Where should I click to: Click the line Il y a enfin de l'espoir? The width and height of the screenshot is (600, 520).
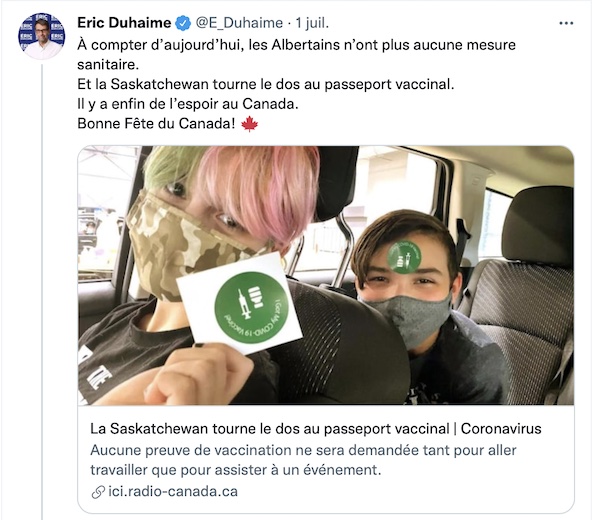click(188, 104)
